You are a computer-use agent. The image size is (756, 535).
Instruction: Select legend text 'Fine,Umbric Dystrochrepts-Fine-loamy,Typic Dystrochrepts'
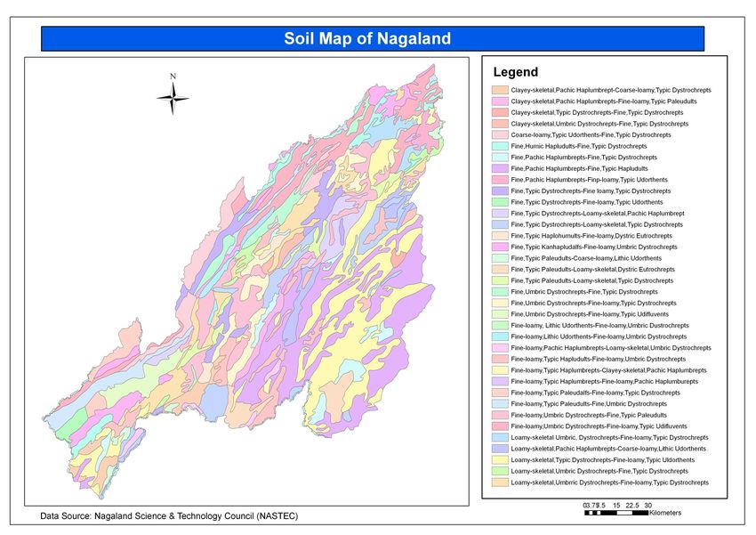click(594, 303)
